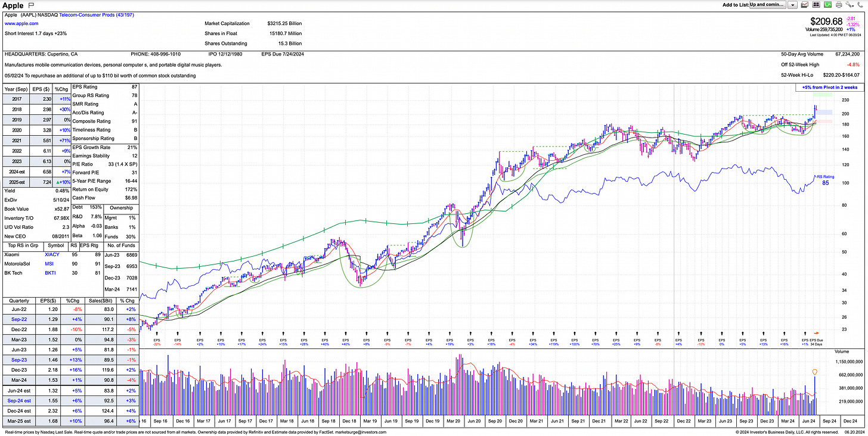This screenshot has height=436, width=868.
Task: Click the 'Ownership' table header
Action: (x=122, y=208)
